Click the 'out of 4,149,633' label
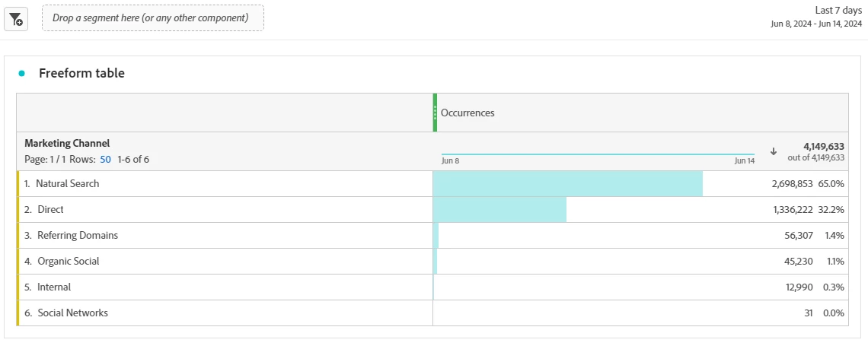 coord(816,157)
